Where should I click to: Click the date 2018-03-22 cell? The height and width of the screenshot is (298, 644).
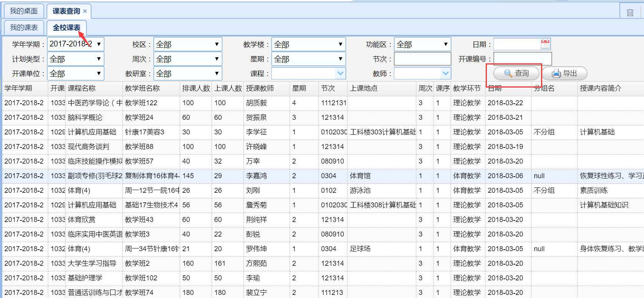click(x=508, y=103)
